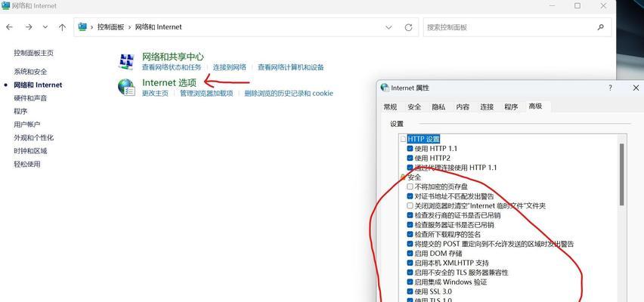Open 网络和共享中心 heading link

point(172,57)
